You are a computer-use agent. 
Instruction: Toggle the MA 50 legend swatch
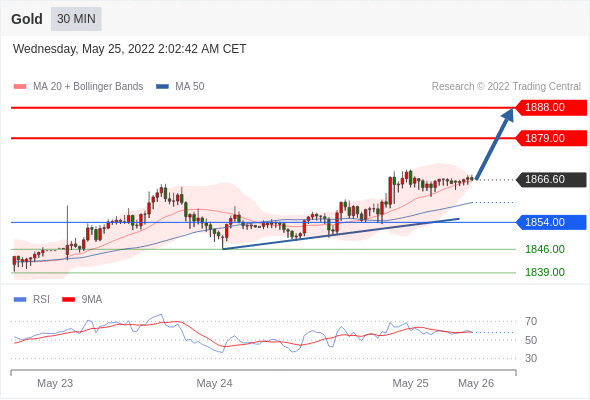pyautogui.click(x=162, y=87)
